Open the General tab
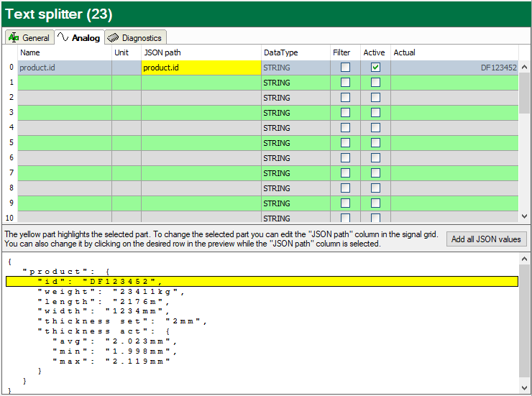 click(x=35, y=38)
